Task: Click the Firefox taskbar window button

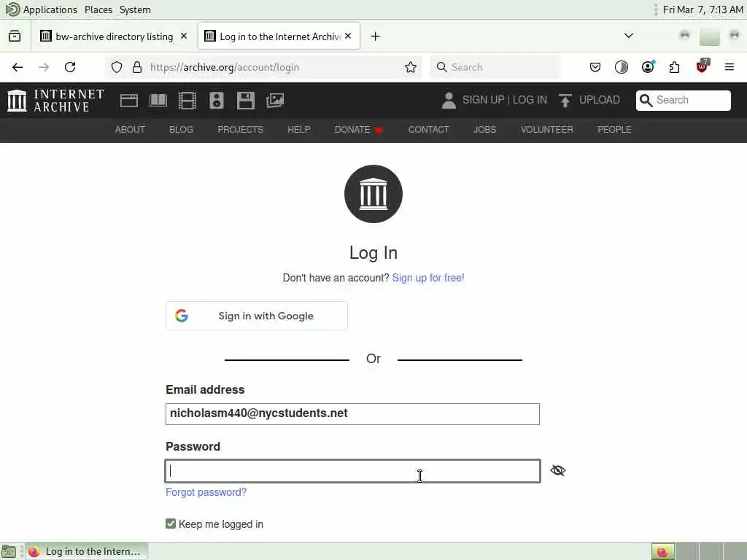Action: click(86, 551)
